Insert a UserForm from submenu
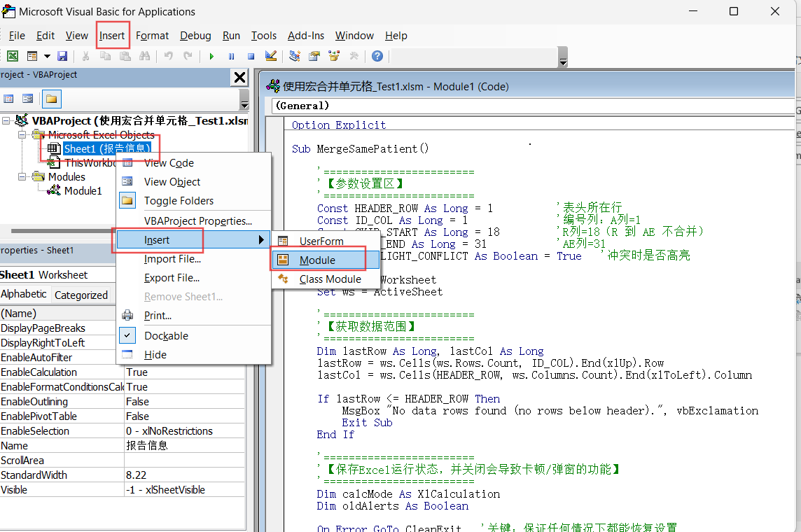 tap(326, 241)
